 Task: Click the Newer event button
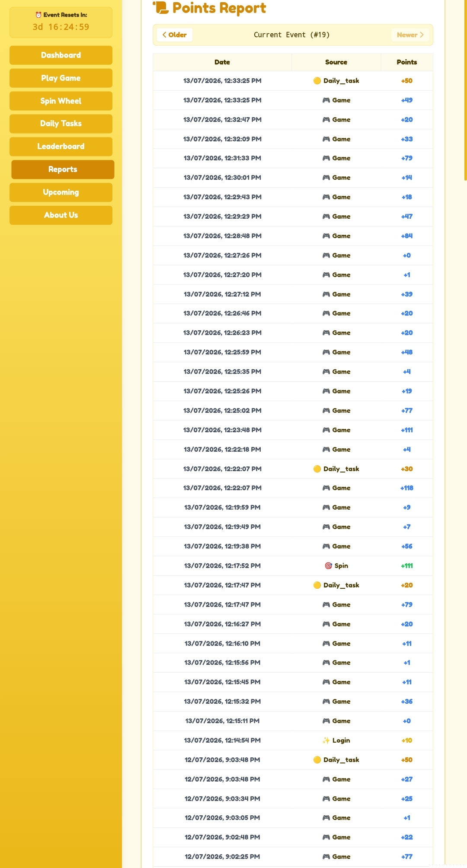410,35
